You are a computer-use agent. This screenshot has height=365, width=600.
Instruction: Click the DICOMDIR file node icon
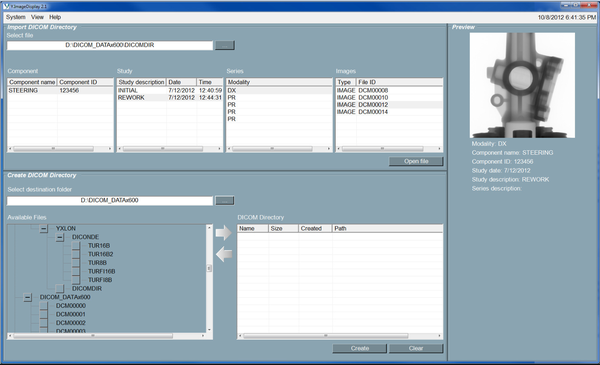tap(60, 288)
